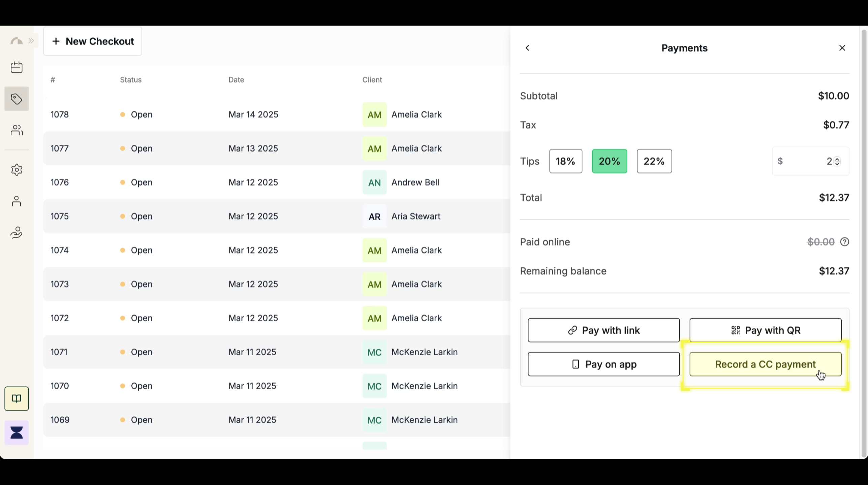Expand the sidebar with double chevron
The image size is (868, 485).
click(x=31, y=41)
